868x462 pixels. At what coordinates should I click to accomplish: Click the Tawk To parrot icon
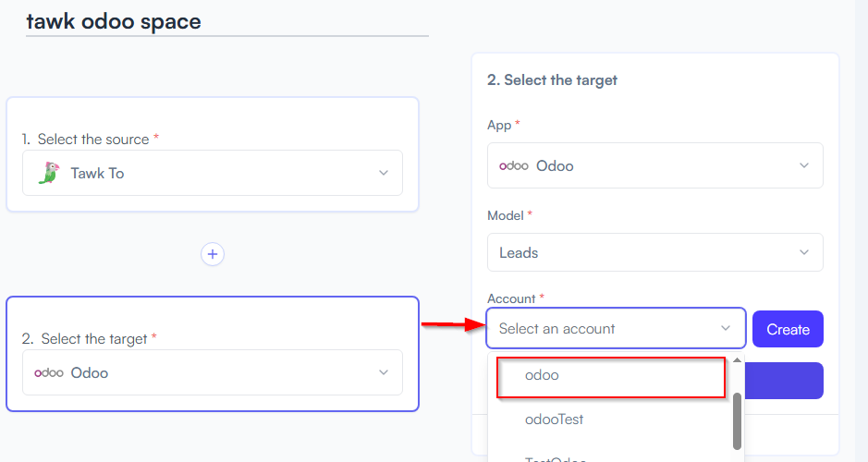(49, 173)
